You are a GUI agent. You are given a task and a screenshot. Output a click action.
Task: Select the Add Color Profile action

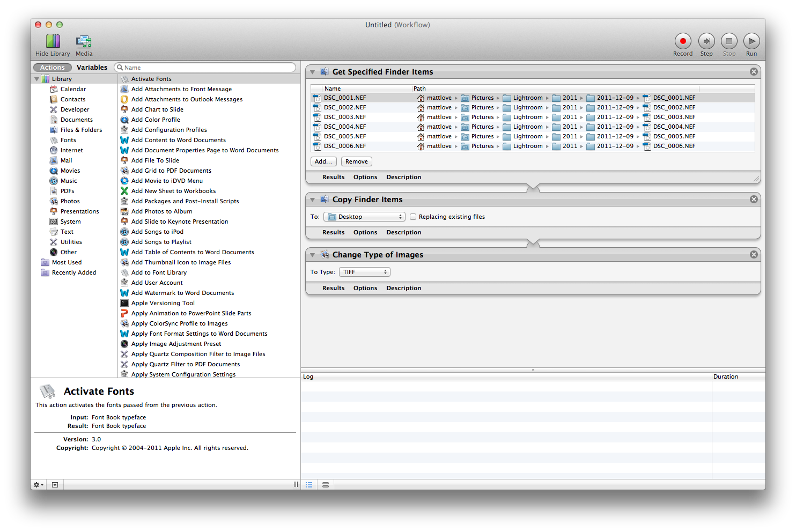click(x=209, y=120)
